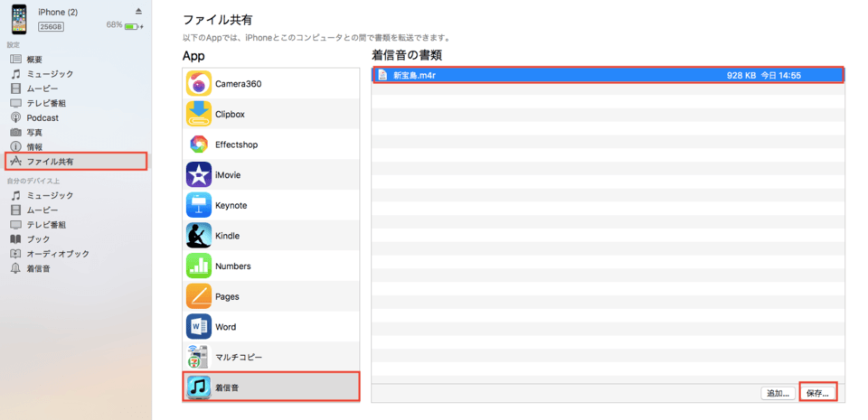Click the battery status icon
Image resolution: width=868 pixels, height=420 pixels.
pyautogui.click(x=132, y=25)
